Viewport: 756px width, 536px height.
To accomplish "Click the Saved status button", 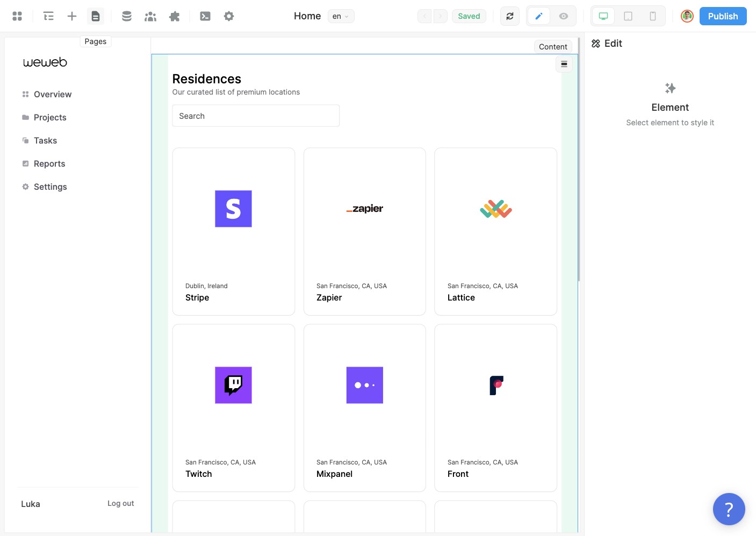I will click(x=469, y=16).
